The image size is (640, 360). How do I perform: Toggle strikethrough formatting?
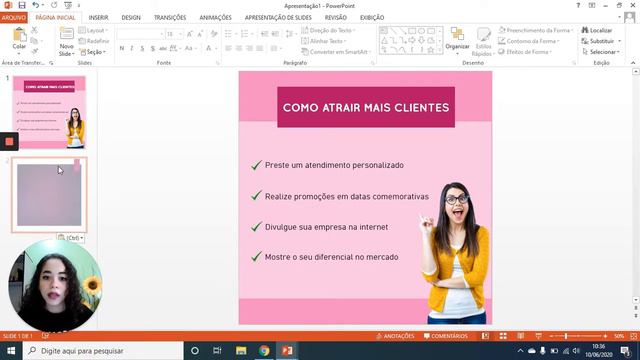162,48
